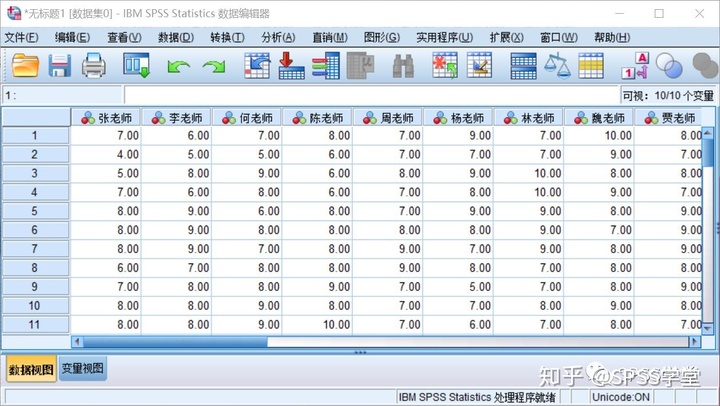The image size is (720, 406).
Task: Click 林老师 value 10.00 in row 3
Action: pos(529,173)
